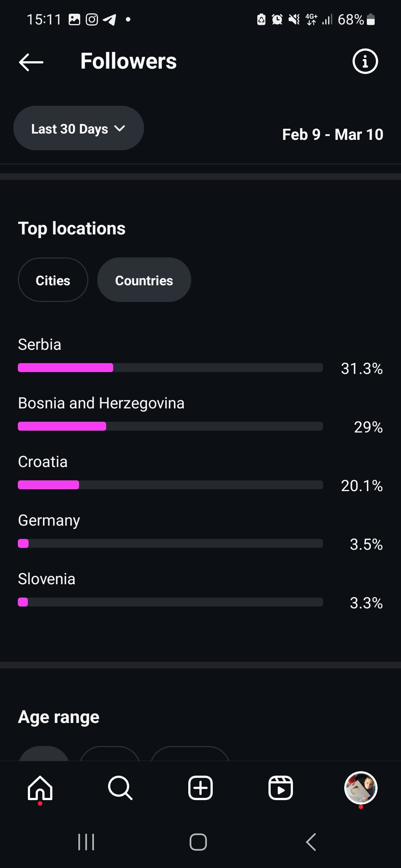
Task: Click the chevron beside Last 30 Days
Action: pos(120,128)
